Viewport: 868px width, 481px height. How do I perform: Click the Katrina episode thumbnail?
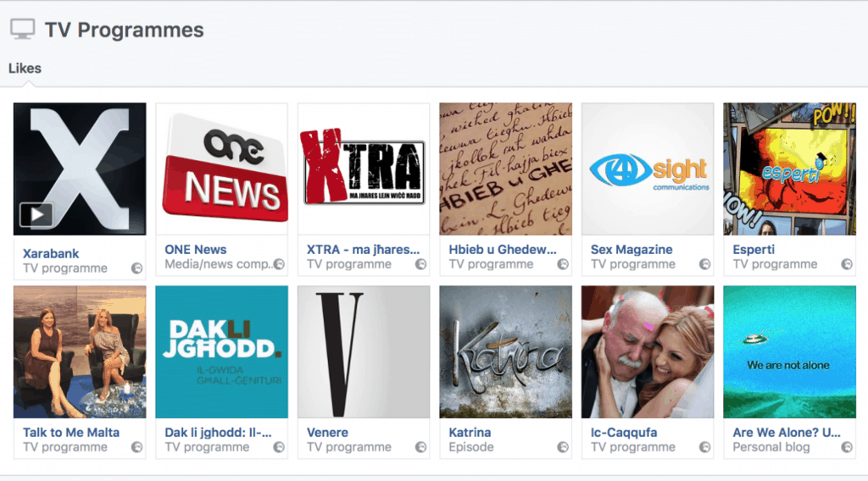pyautogui.click(x=505, y=352)
